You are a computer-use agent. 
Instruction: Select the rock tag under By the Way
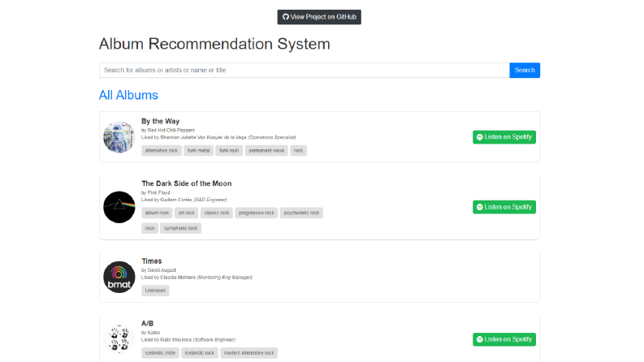[299, 151]
